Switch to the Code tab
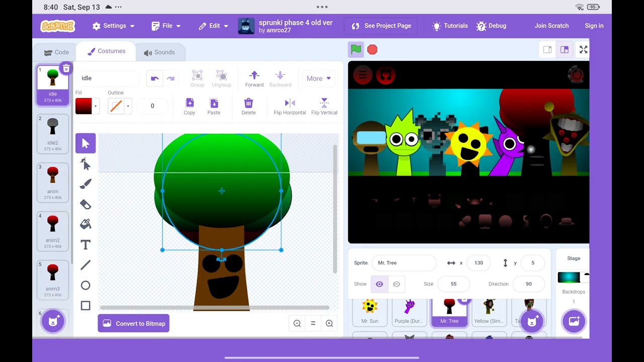The image size is (644, 362). pyautogui.click(x=56, y=52)
